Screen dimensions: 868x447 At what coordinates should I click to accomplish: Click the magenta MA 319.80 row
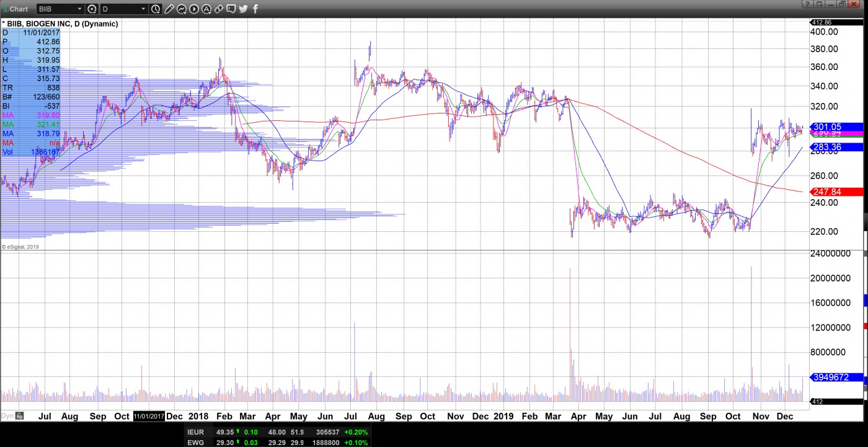pos(31,115)
